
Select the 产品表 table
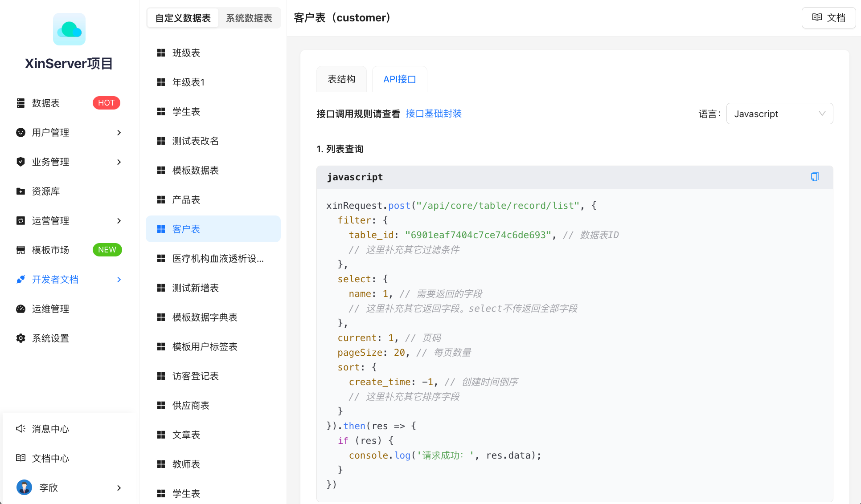tap(186, 199)
